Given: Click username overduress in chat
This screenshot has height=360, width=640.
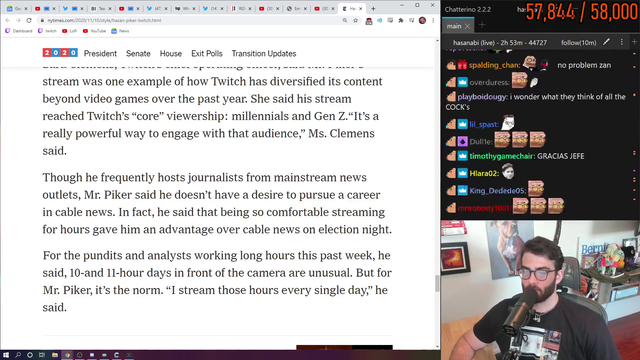Looking at the screenshot, I should tap(489, 82).
